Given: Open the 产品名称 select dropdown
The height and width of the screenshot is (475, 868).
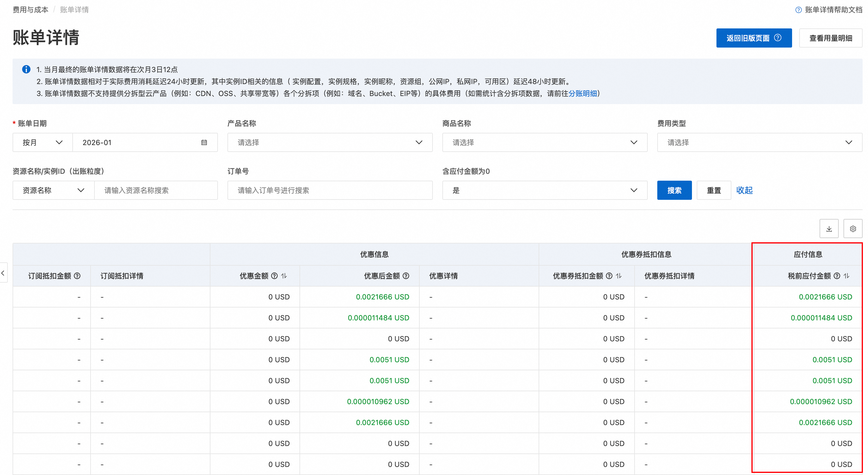Looking at the screenshot, I should pyautogui.click(x=330, y=143).
